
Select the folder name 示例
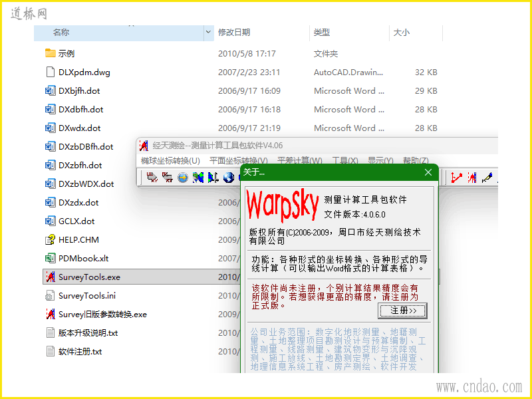coord(66,54)
